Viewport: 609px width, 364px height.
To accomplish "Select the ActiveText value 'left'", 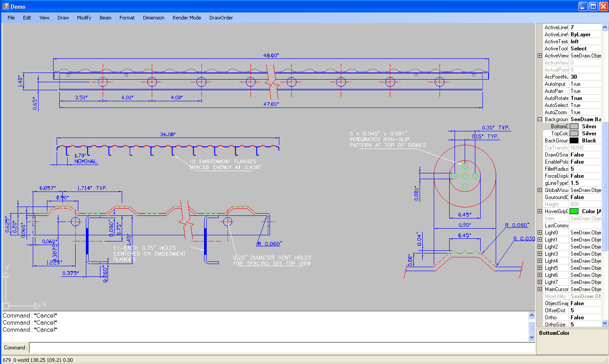I will coord(574,42).
